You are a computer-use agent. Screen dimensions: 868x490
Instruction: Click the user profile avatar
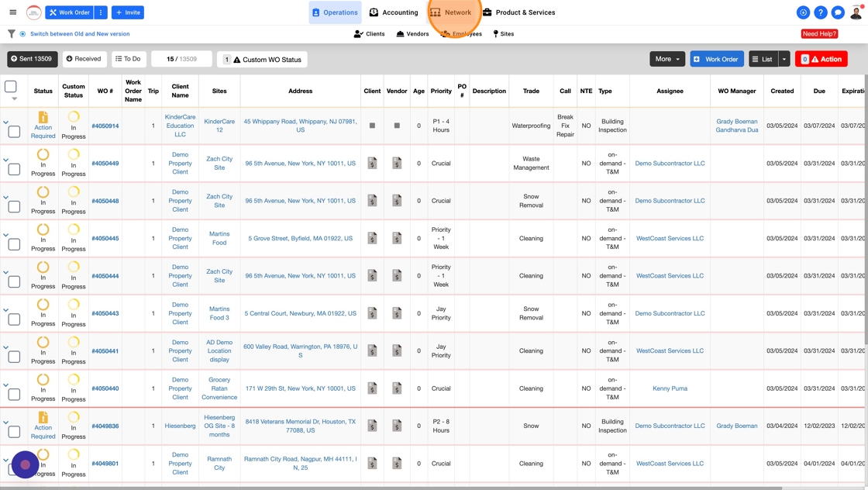pyautogui.click(x=856, y=12)
